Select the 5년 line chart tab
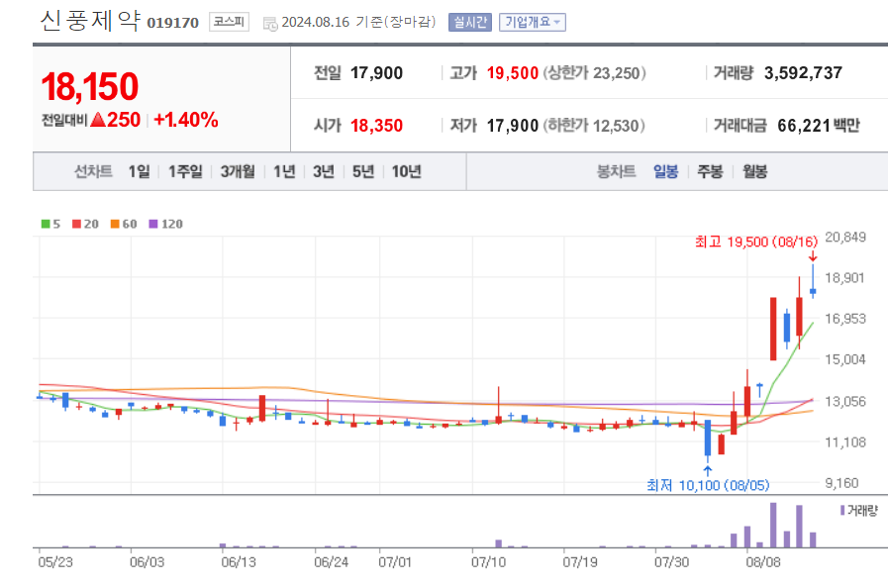The width and height of the screenshot is (888, 588). click(x=363, y=171)
